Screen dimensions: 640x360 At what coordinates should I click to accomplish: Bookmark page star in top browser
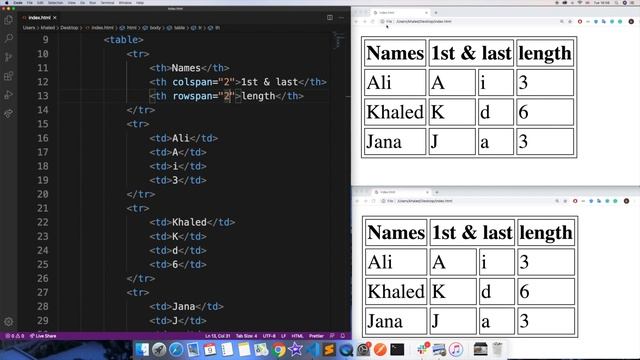pyautogui.click(x=570, y=21)
